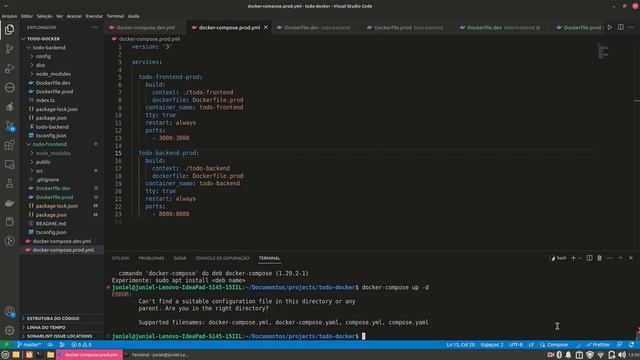The image size is (640, 360).
Task: Open the Compose language mode selector
Action: pos(554,344)
